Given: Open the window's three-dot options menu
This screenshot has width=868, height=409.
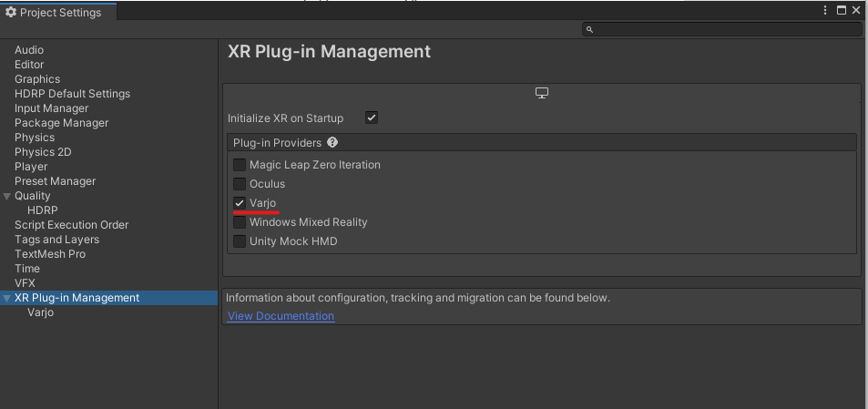Looking at the screenshot, I should coord(826,11).
